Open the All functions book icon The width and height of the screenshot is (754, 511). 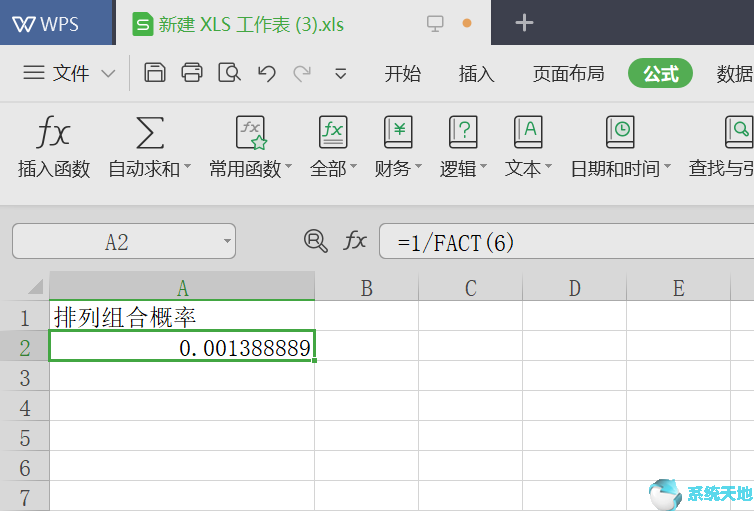click(x=333, y=132)
